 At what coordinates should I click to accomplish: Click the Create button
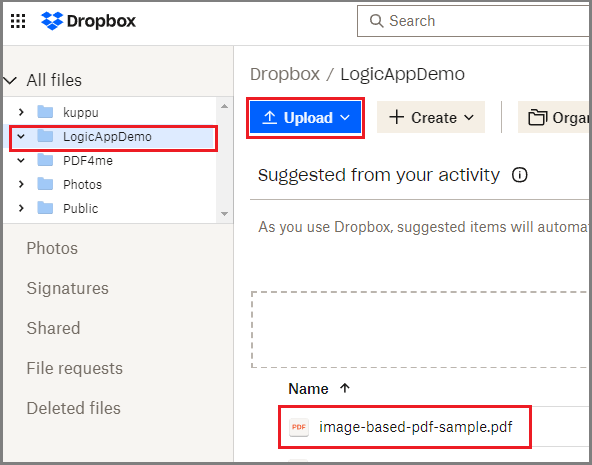click(x=431, y=117)
